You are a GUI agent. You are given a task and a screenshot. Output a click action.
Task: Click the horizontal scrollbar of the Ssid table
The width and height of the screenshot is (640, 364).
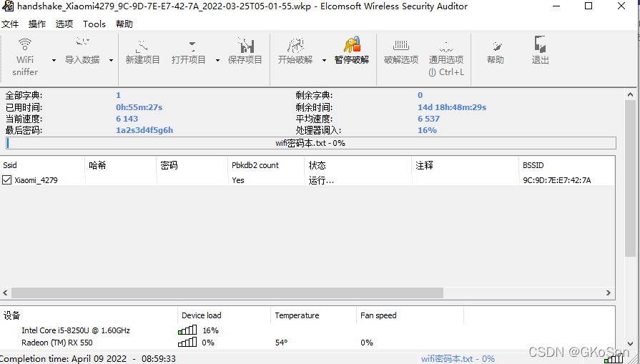click(227, 292)
